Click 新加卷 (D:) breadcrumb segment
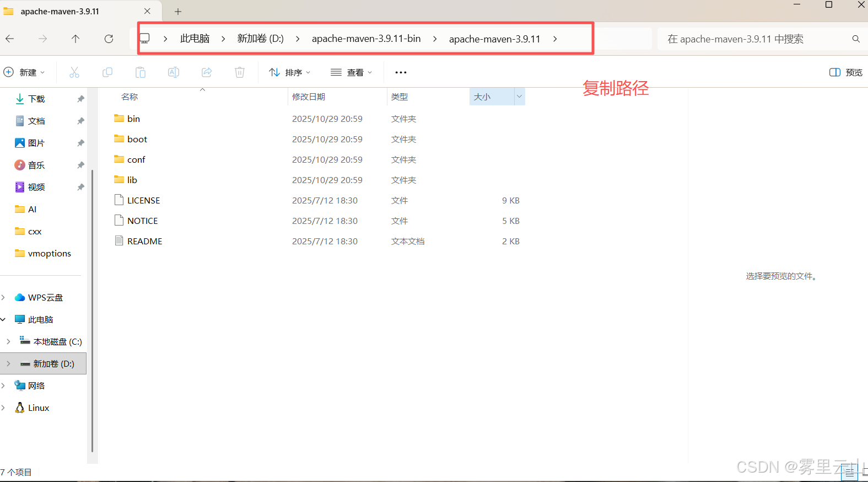868x482 pixels. 260,39
